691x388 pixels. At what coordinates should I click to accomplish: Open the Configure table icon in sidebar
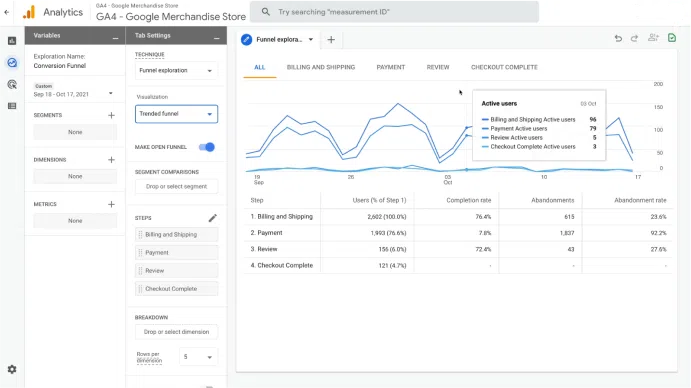12,106
